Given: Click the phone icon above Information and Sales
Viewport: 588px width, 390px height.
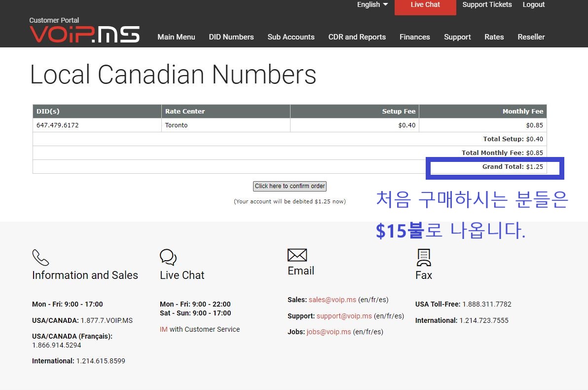Looking at the screenshot, I should click(x=40, y=258).
